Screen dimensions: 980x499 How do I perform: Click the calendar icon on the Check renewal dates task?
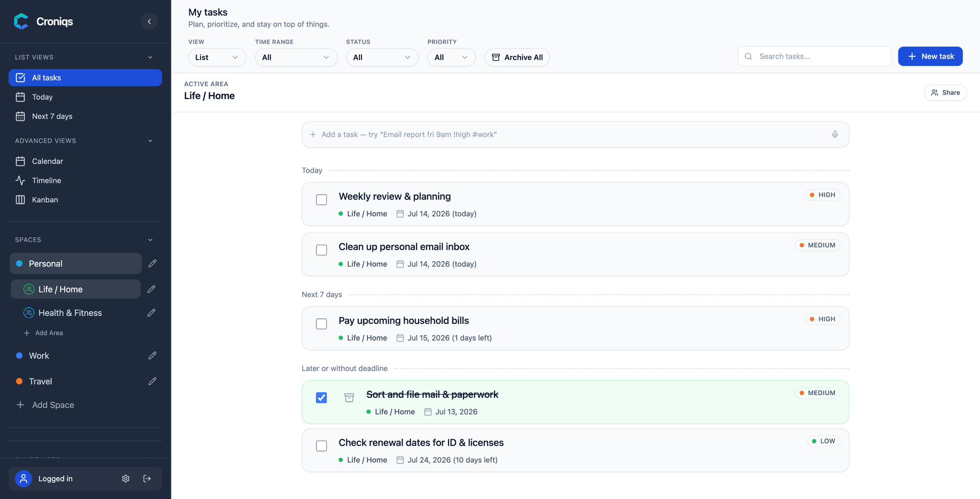click(400, 460)
